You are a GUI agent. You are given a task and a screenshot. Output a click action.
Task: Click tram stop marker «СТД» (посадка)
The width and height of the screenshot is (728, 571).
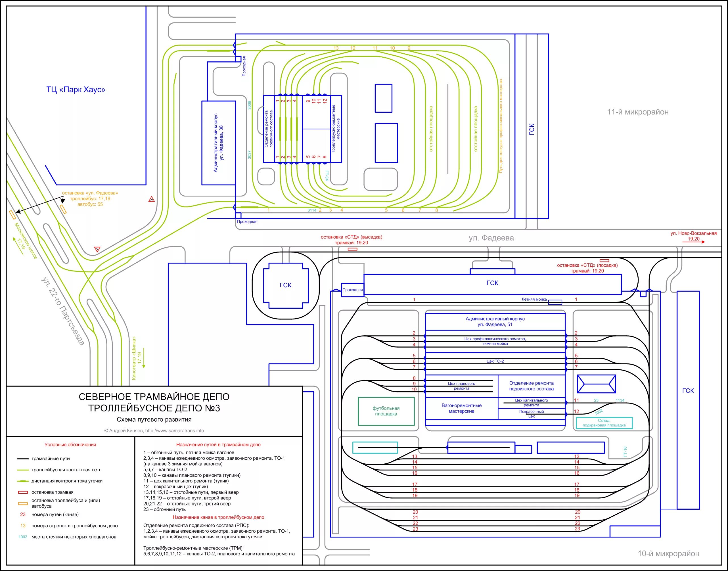point(604,260)
